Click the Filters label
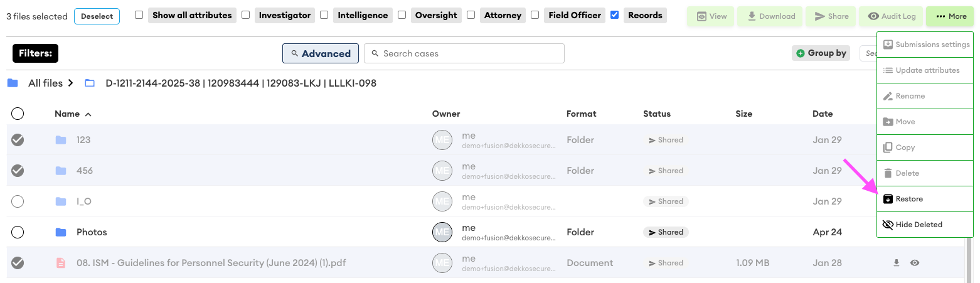 click(x=35, y=53)
